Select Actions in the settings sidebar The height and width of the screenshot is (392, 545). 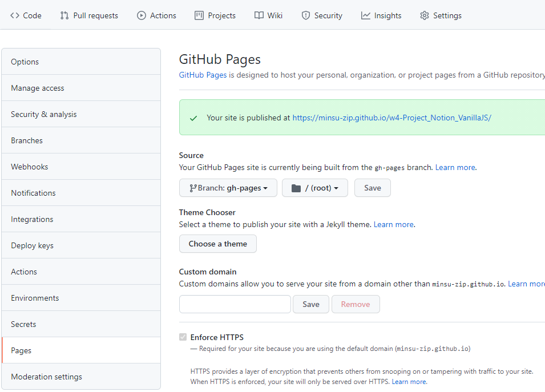coord(81,272)
